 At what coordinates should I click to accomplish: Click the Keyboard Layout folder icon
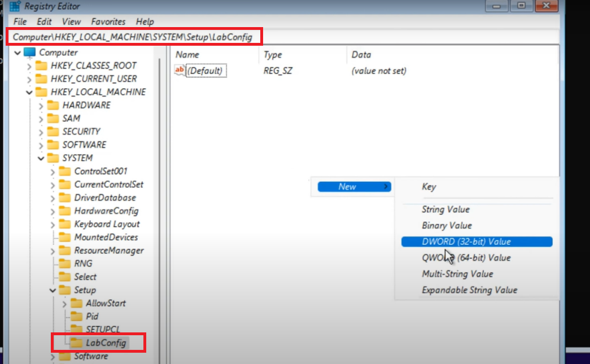(65, 224)
